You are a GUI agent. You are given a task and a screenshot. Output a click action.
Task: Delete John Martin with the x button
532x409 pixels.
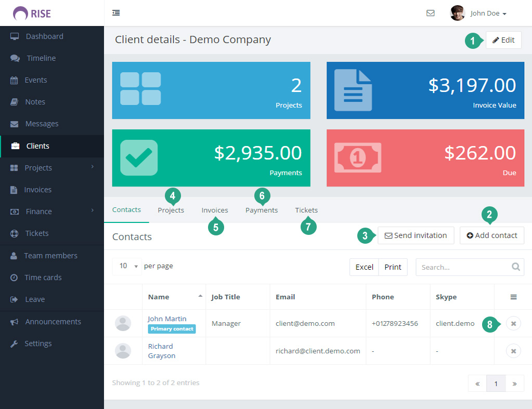click(x=513, y=324)
